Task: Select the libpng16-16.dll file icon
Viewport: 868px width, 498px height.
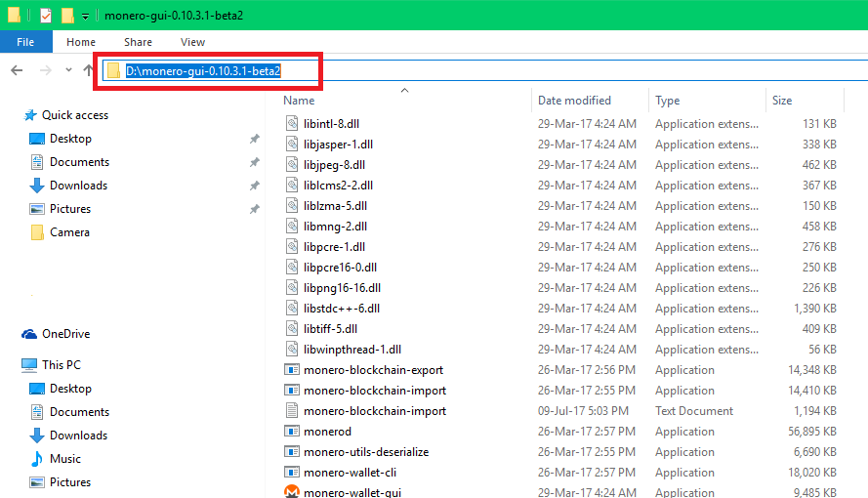Action: point(292,287)
